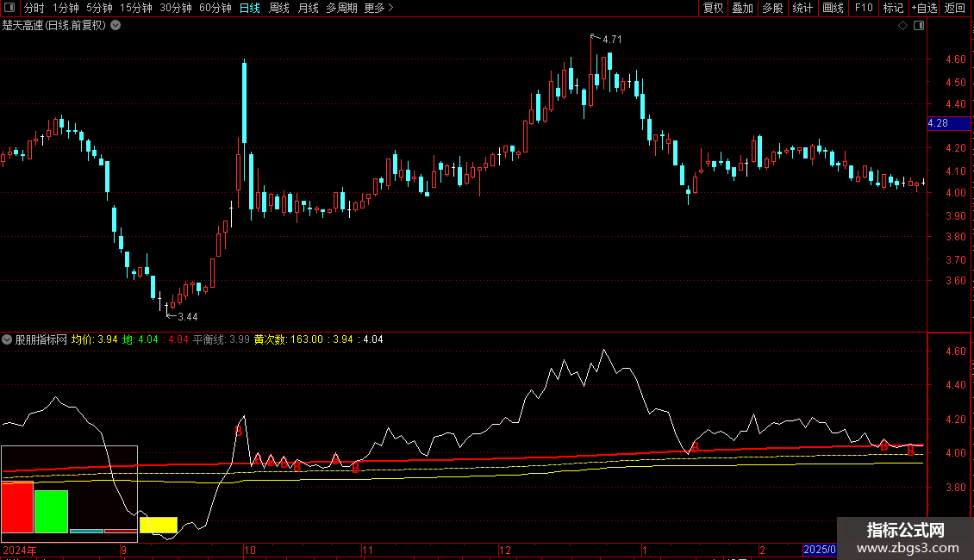This screenshot has height=560, width=974.
Task: Activate the 画线 drawing tool
Action: [833, 8]
